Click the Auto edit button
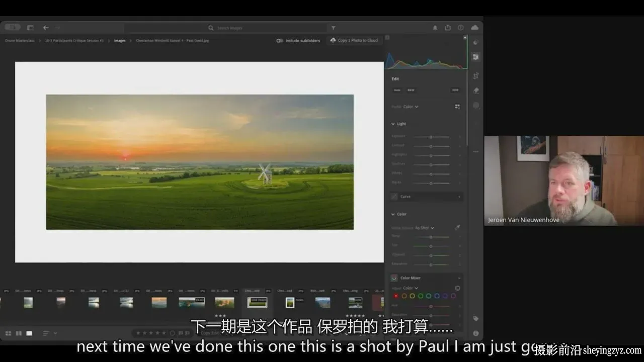 [397, 90]
